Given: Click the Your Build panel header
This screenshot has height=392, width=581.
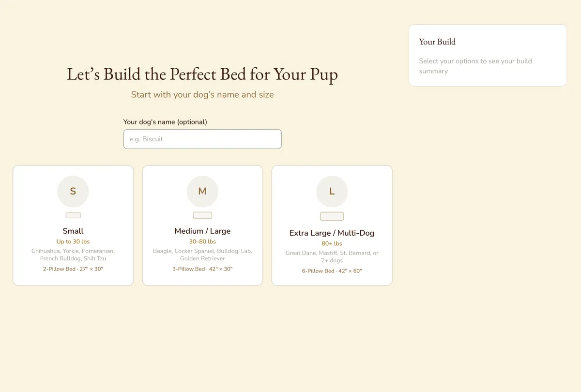Looking at the screenshot, I should (x=437, y=42).
